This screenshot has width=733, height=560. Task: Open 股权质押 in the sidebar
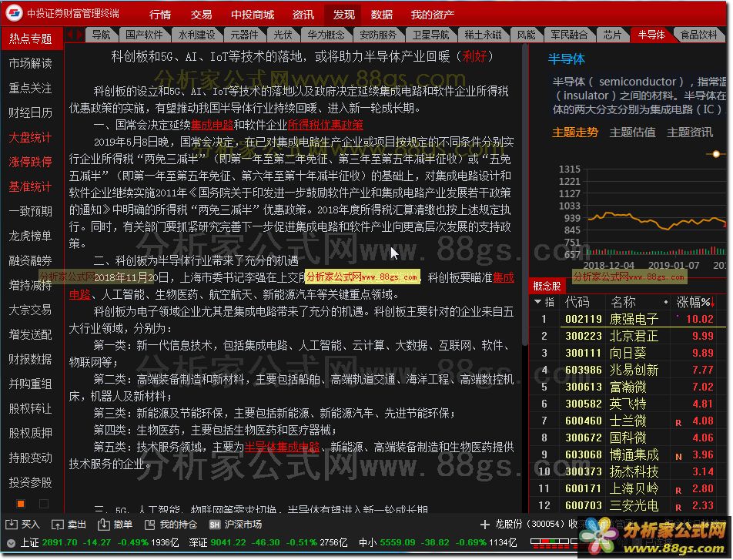tap(30, 433)
